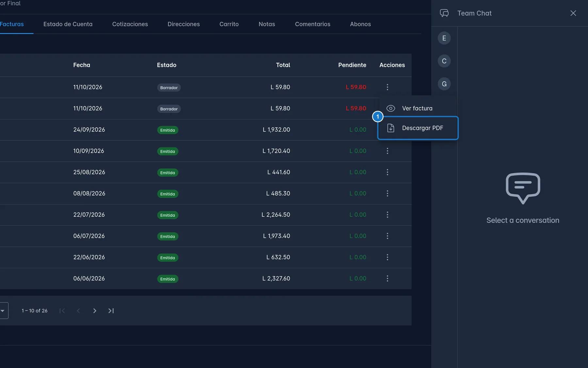Click the Total column header

[x=283, y=65]
